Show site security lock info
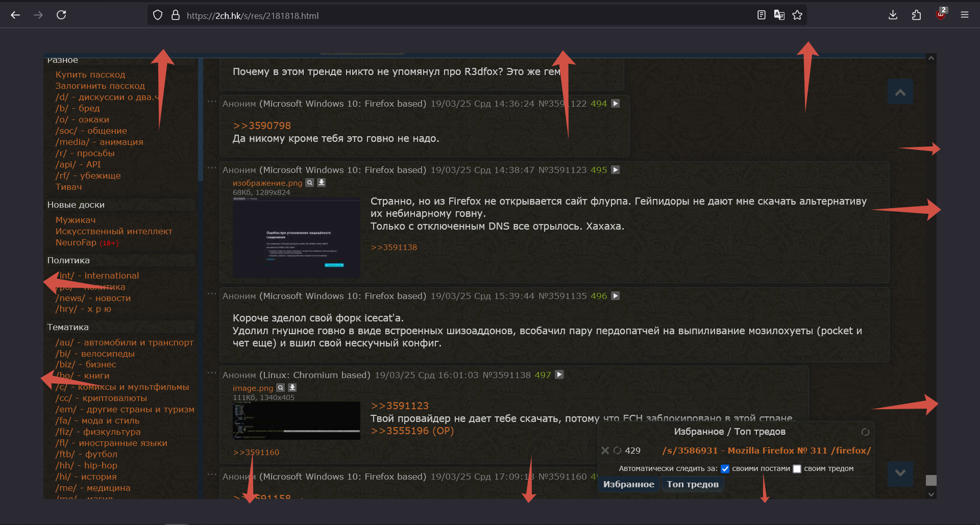Image resolution: width=980 pixels, height=525 pixels. pos(176,15)
